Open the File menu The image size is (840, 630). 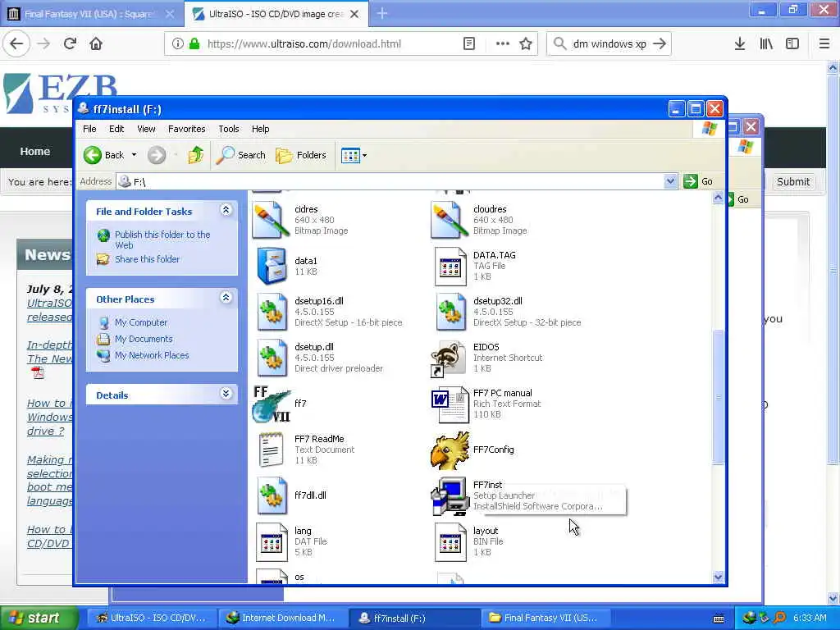click(x=89, y=129)
